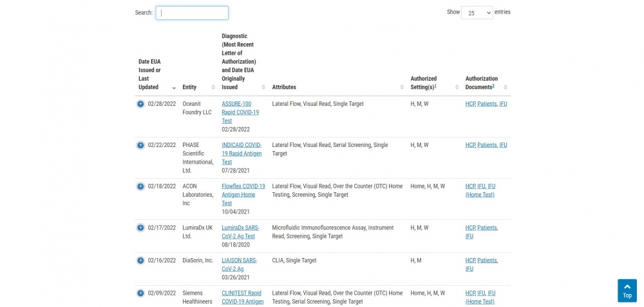This screenshot has width=644, height=307.
Task: Select the date 02/09/2022 cell
Action: (x=162, y=293)
